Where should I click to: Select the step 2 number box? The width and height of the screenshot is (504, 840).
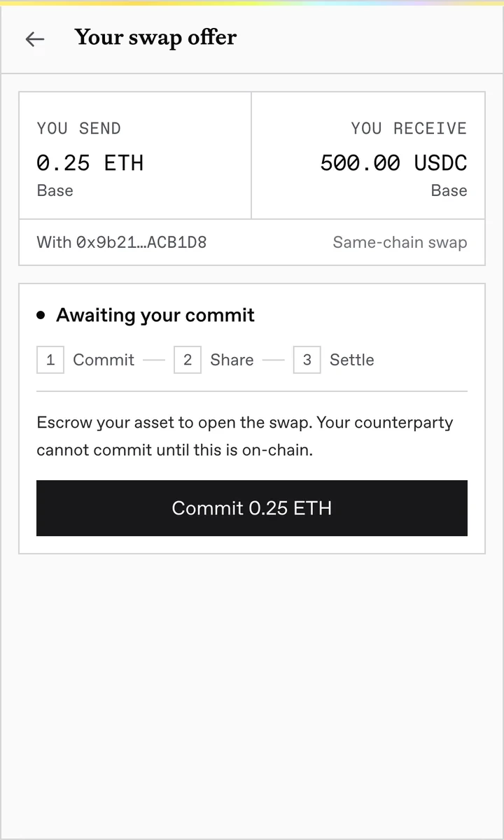click(x=188, y=360)
